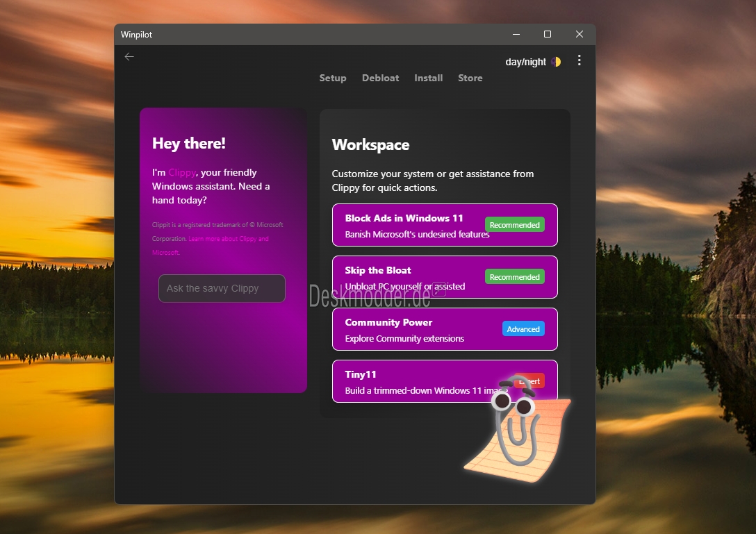Minimize the Winpilot window
Image resolution: width=756 pixels, height=534 pixels.
[x=516, y=34]
